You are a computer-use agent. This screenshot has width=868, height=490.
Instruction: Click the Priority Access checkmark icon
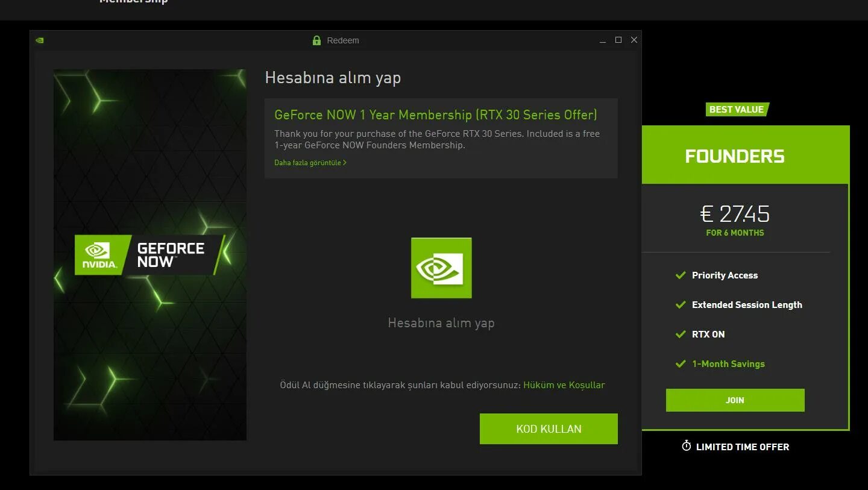(681, 275)
